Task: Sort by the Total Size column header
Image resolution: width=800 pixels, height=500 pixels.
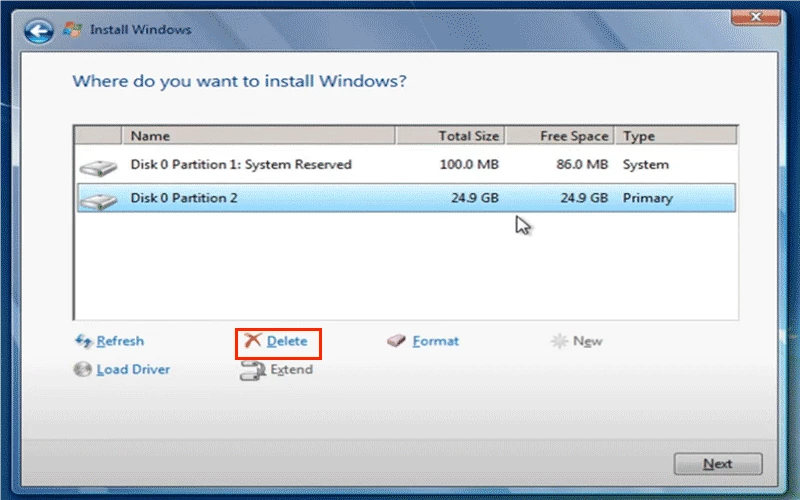Action: click(450, 136)
